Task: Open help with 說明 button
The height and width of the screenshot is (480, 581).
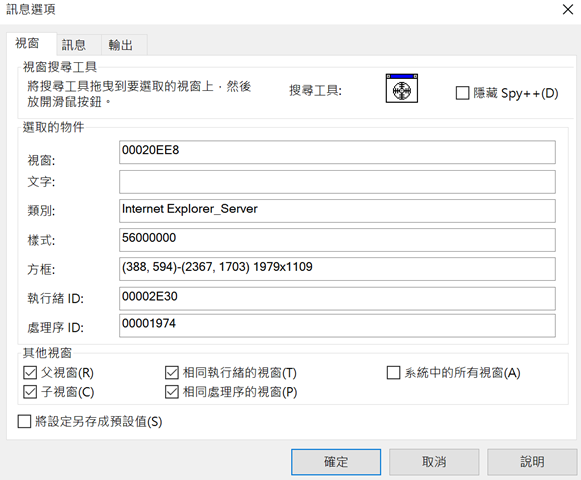Action: (x=532, y=462)
